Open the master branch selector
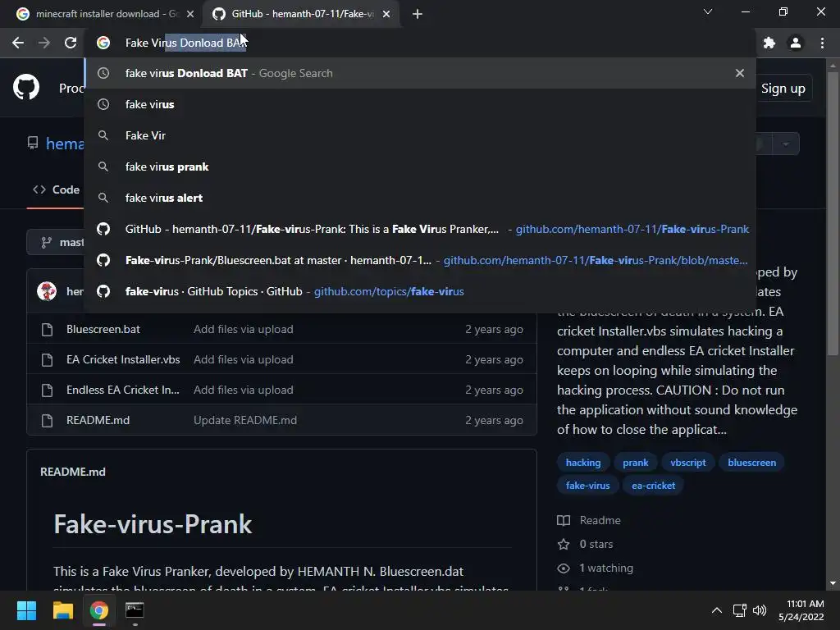Image resolution: width=840 pixels, height=630 pixels. 57,242
